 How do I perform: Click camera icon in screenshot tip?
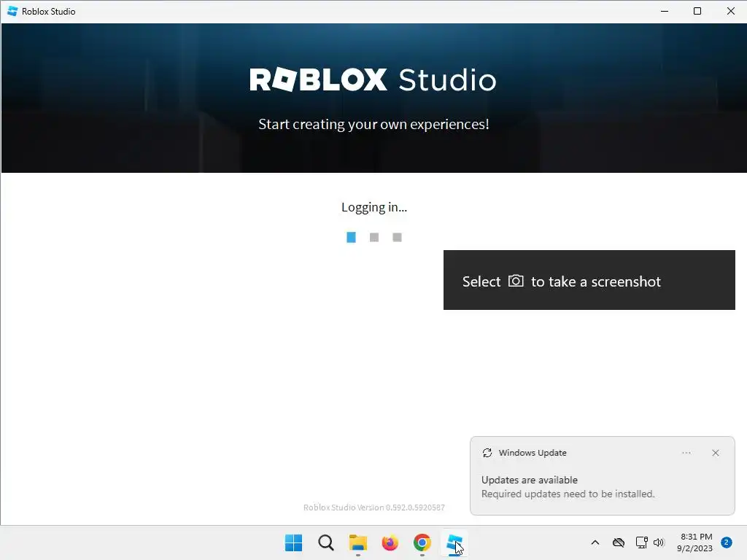point(516,281)
